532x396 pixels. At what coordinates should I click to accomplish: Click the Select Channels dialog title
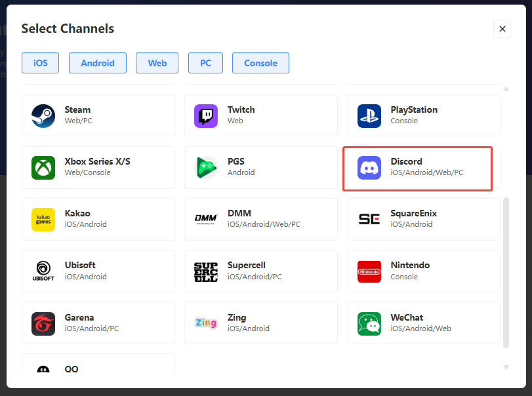click(x=68, y=28)
